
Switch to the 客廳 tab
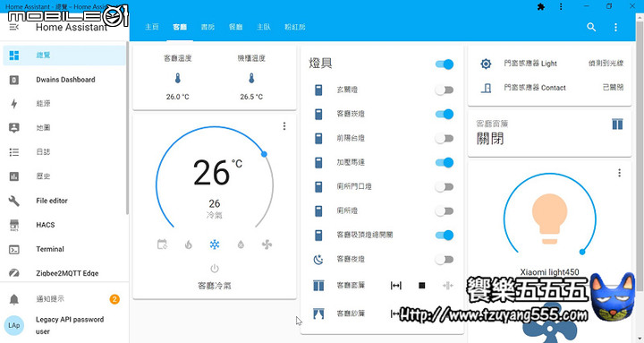[180, 27]
